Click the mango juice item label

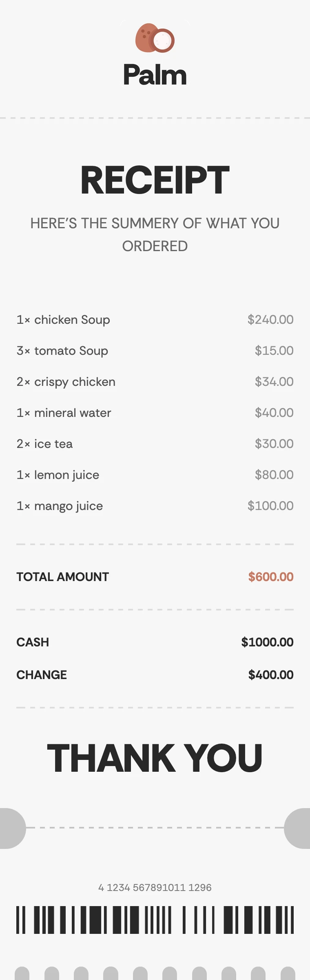point(60,506)
